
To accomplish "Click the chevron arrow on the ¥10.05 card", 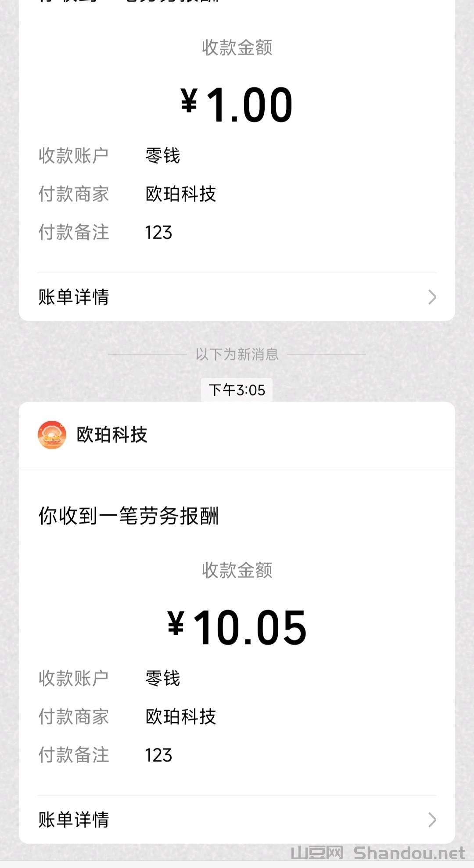I will [x=432, y=820].
